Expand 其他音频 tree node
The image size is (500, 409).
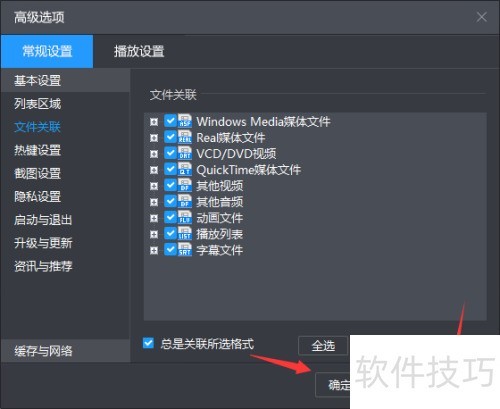pos(154,202)
